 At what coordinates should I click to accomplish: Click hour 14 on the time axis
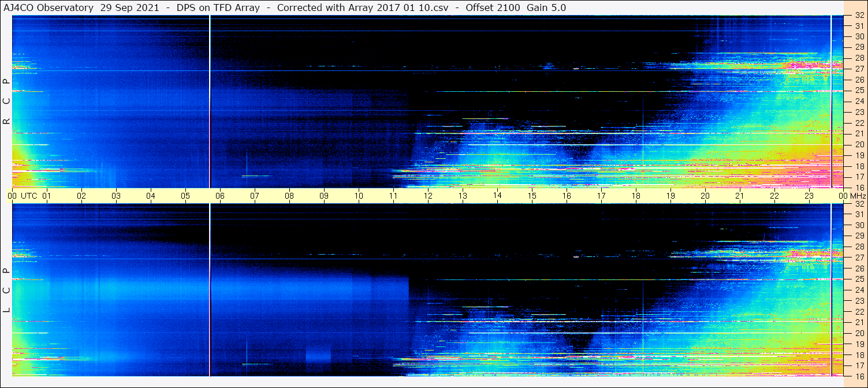pos(497,196)
